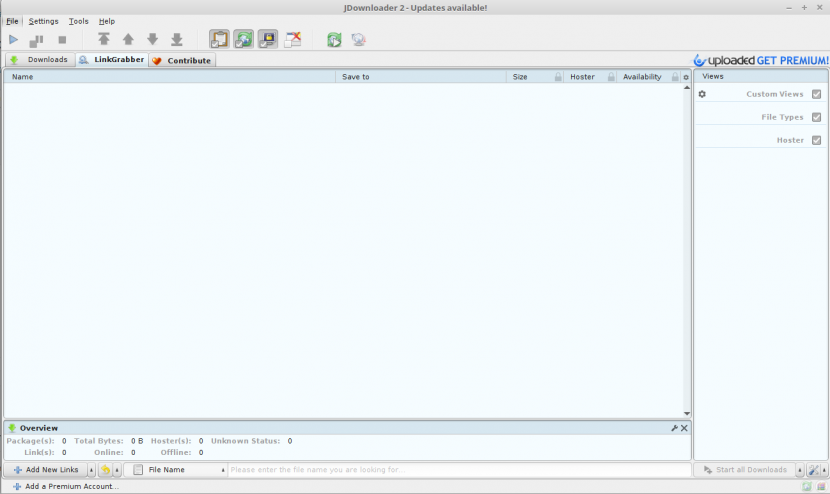Click the Stop downloads square icon
Image resolution: width=830 pixels, height=494 pixels.
coord(62,40)
